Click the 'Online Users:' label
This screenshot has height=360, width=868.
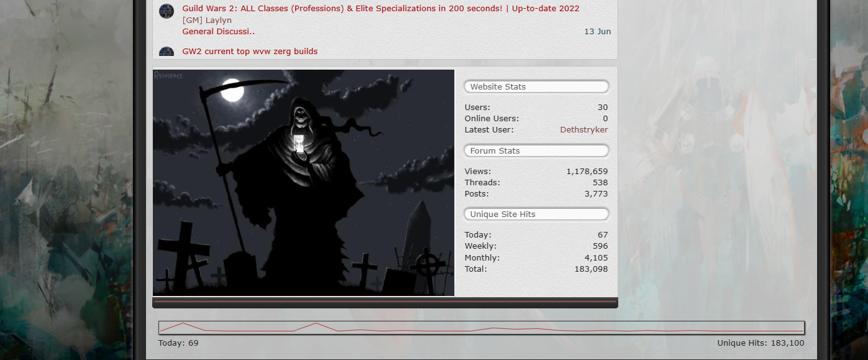[x=492, y=119]
